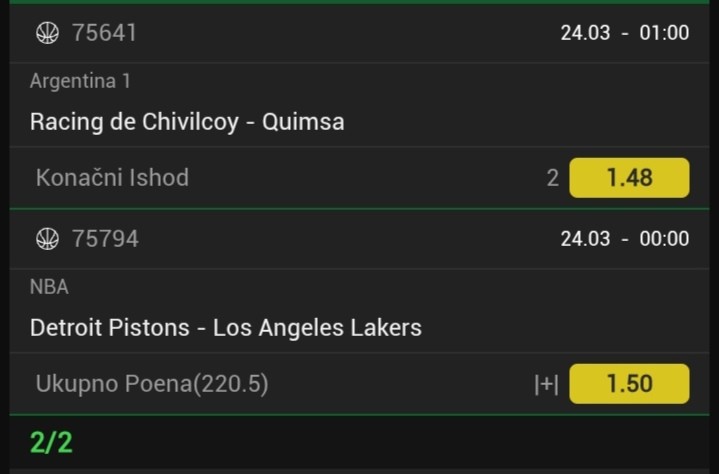Click event code 75641
The height and width of the screenshot is (474, 719).
click(x=104, y=33)
